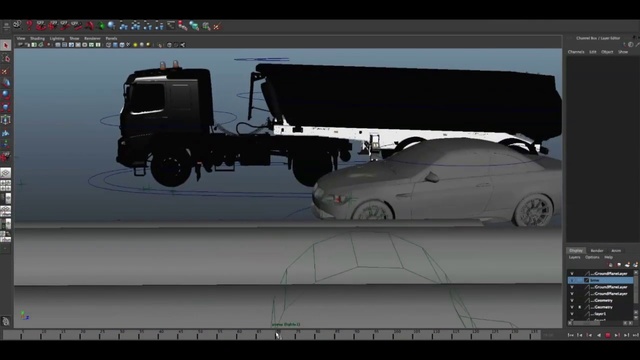The width and height of the screenshot is (640, 360).
Task: Select the Lasso select tool
Action: pos(6,58)
